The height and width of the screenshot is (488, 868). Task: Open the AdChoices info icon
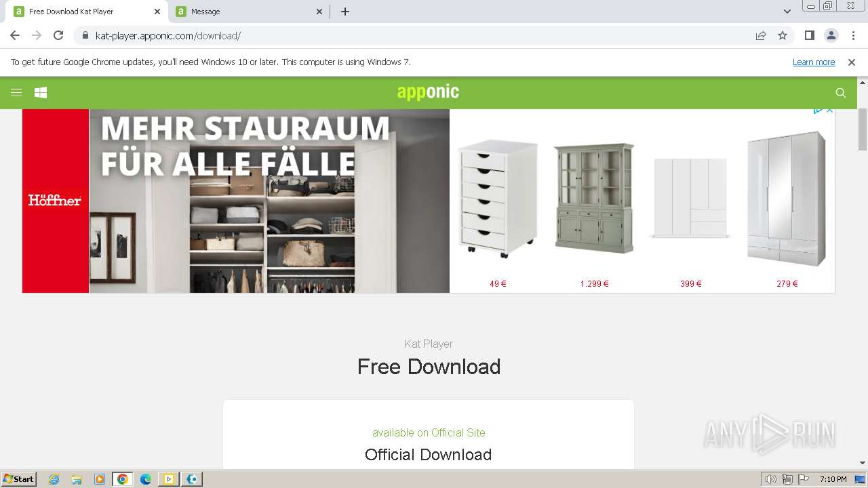pos(818,110)
